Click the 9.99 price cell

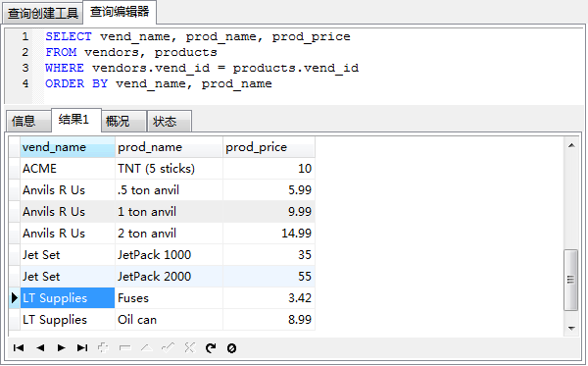(x=269, y=212)
